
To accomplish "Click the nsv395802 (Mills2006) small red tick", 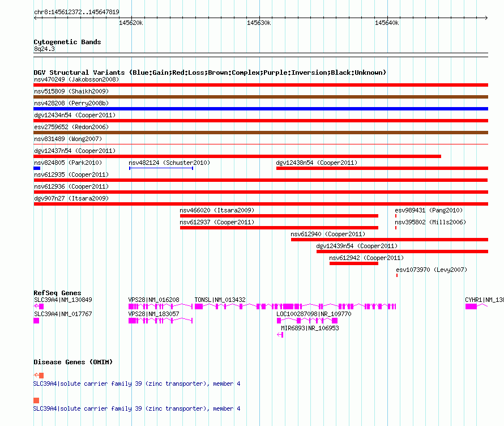I will click(x=396, y=228).
